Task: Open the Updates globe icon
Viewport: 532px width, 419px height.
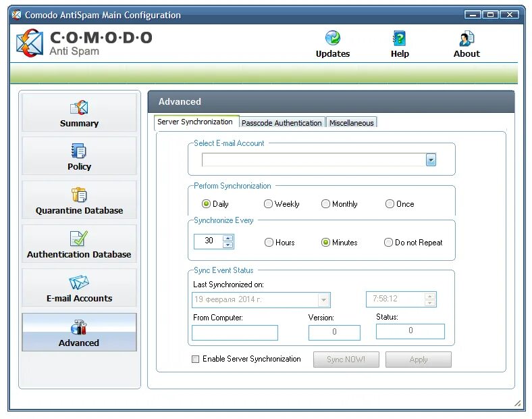Action: point(332,38)
